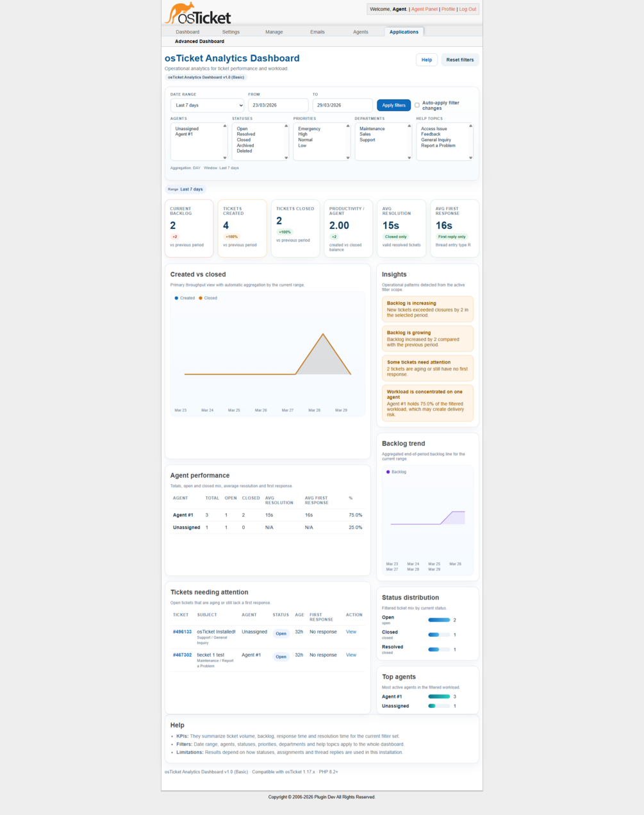The height and width of the screenshot is (815, 644).
Task: Toggle the Backlog legend dot
Action: pos(388,472)
